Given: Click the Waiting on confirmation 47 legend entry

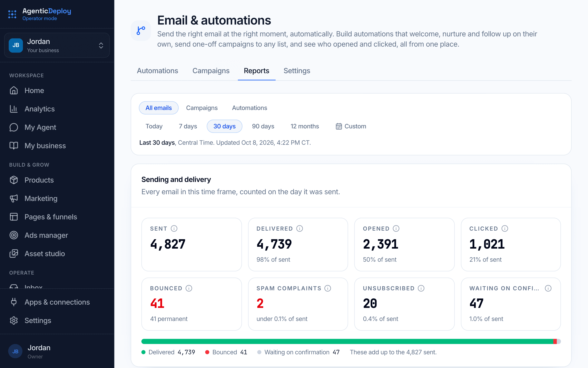Looking at the screenshot, I should coord(298,352).
